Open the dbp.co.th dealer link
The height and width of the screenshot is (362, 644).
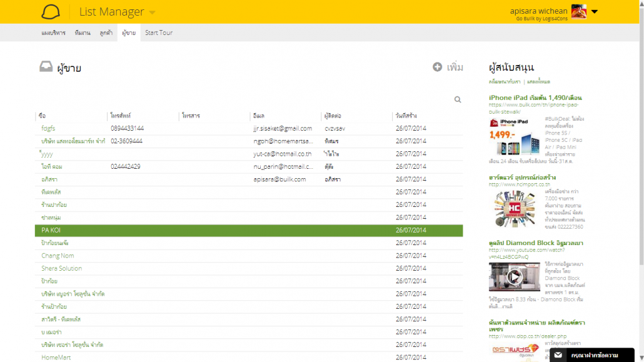[527, 336]
